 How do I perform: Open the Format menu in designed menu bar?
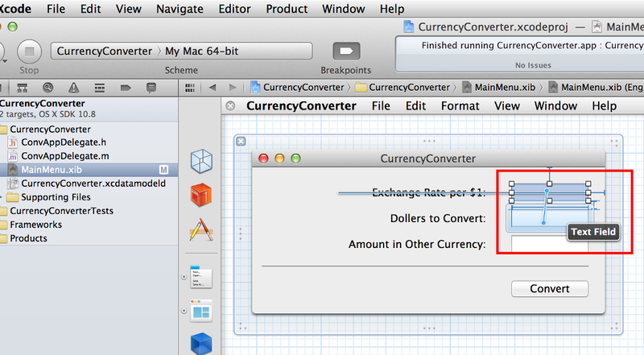pos(460,105)
